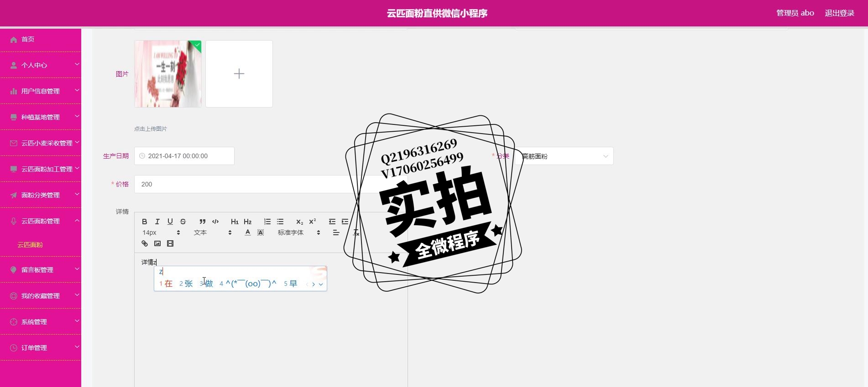Open the 文本 heading style dropdown
868x387 pixels.
tap(213, 232)
